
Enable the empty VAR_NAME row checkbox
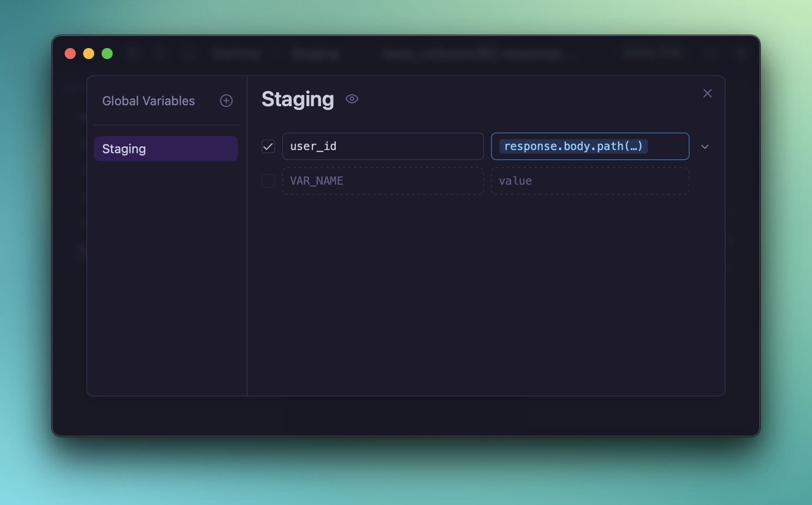[268, 181]
